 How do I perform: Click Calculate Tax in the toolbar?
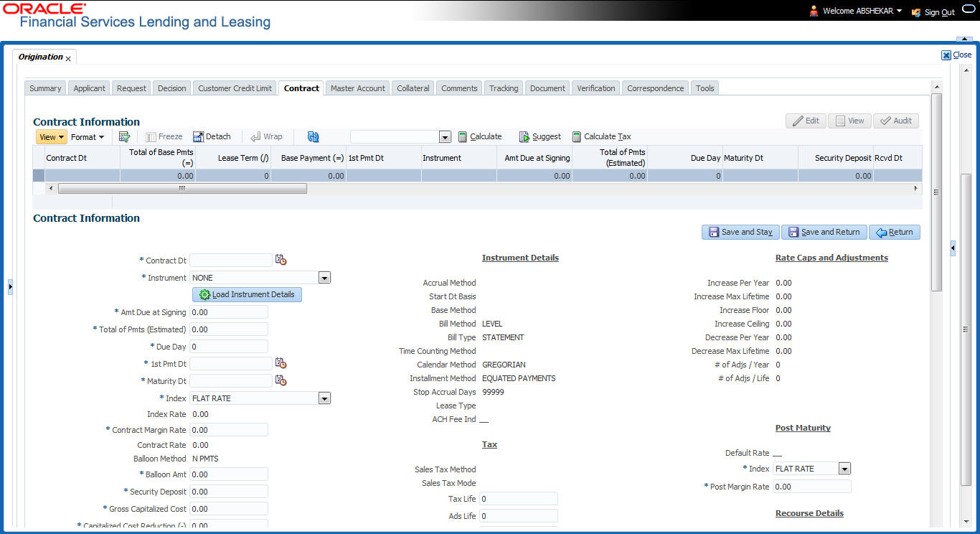click(601, 136)
